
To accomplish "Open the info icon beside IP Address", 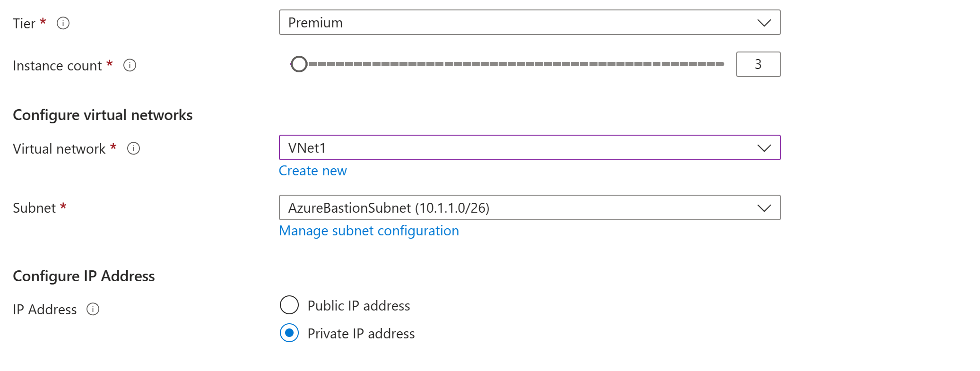I will tap(93, 309).
